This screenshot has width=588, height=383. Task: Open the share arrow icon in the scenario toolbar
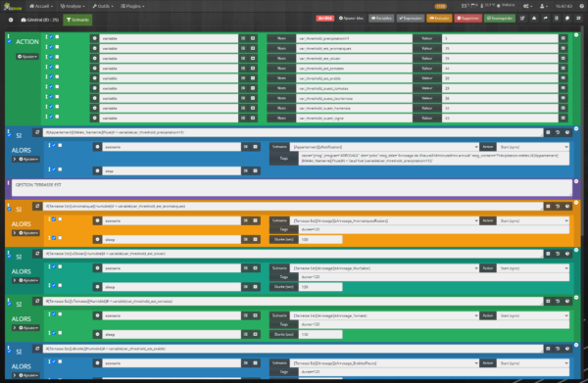545,18
